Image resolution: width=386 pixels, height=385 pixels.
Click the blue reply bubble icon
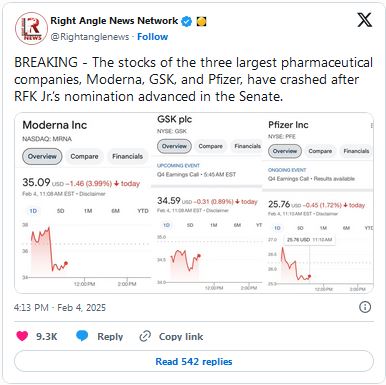pos(82,336)
